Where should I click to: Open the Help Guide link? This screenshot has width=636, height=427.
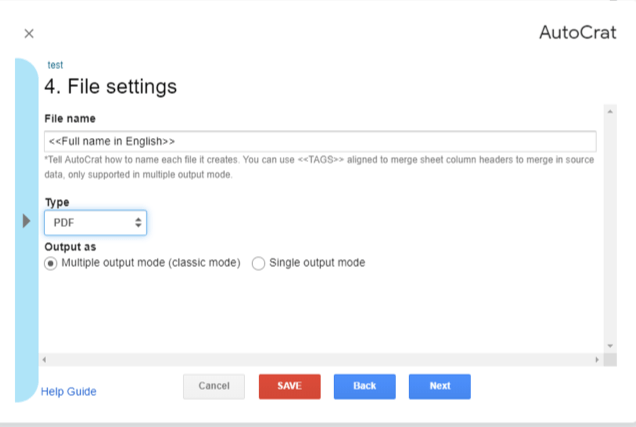tap(69, 391)
